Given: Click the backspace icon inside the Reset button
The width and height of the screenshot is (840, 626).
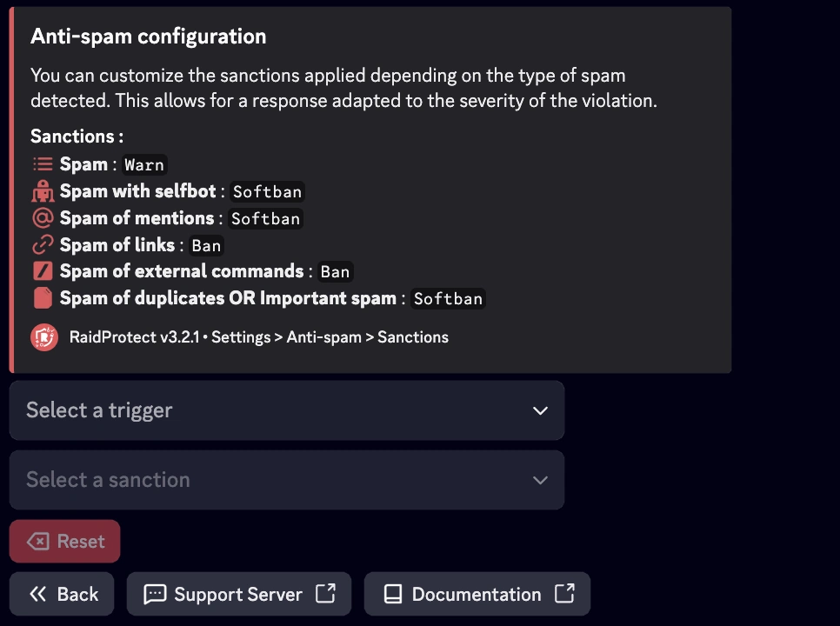Looking at the screenshot, I should click(x=38, y=541).
